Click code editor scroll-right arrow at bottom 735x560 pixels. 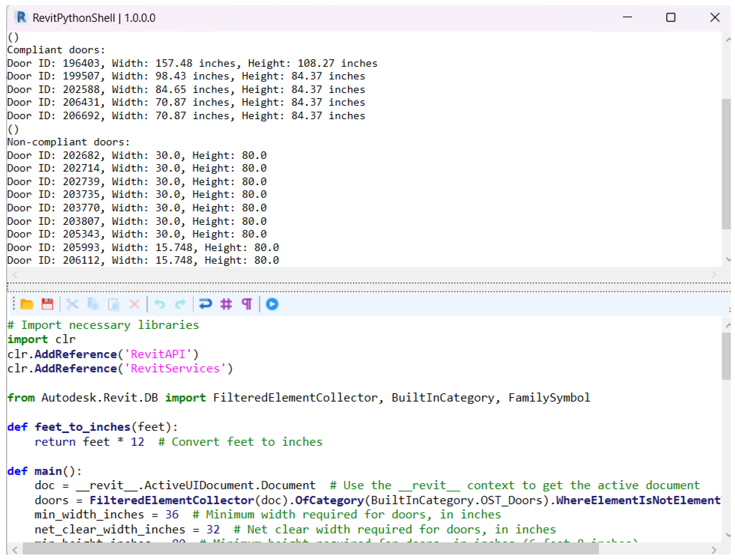(714, 550)
